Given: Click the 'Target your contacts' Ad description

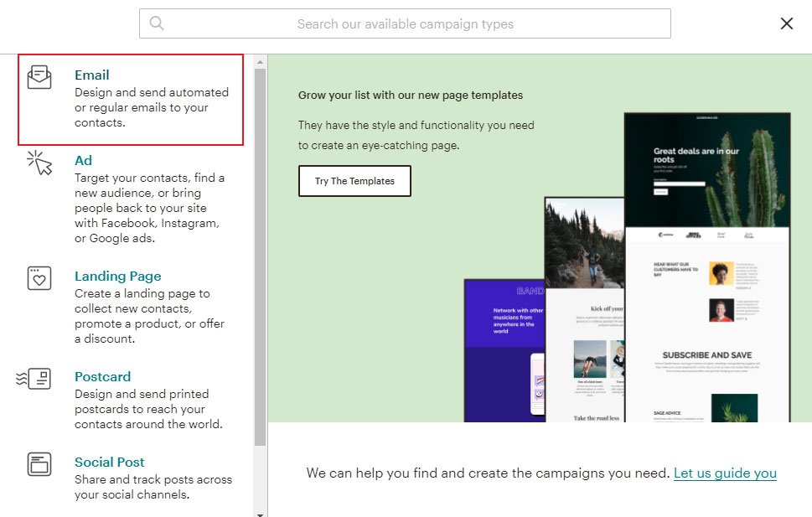Looking at the screenshot, I should (x=150, y=208).
